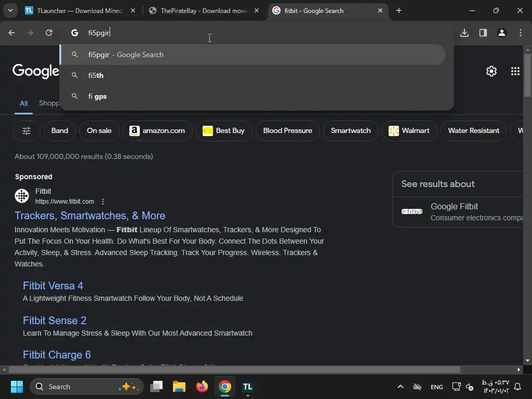Viewport: 532px width, 399px height.
Task: Click the vertical page scrollbar thumb
Action: 527,75
